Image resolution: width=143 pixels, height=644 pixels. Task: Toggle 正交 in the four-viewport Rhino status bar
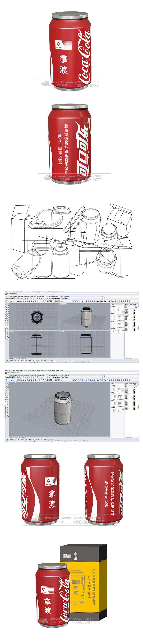point(53,362)
